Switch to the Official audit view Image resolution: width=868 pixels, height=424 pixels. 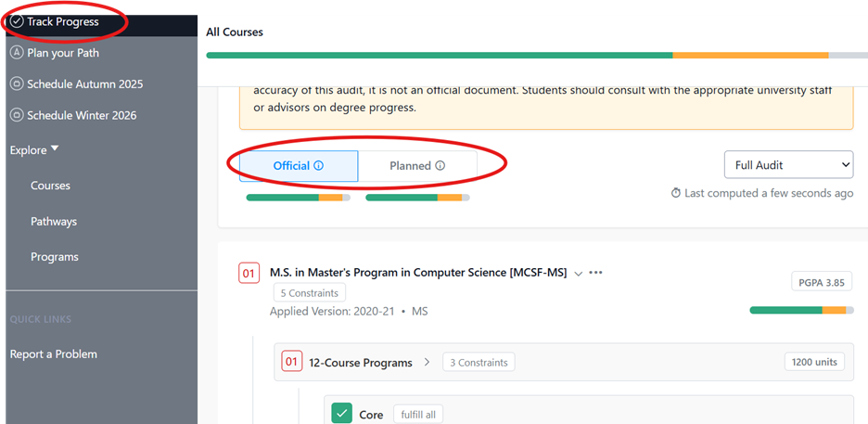pyautogui.click(x=291, y=166)
